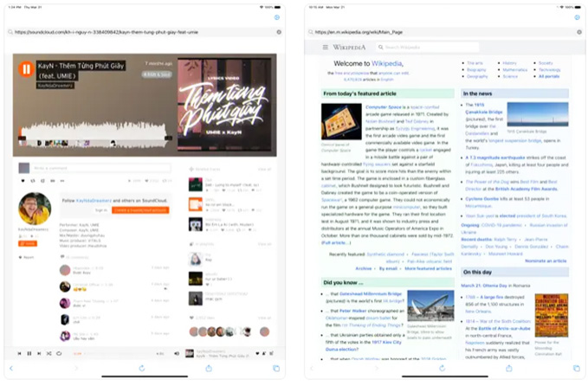
Task: Click View all next to In playlists
Action: pyautogui.click(x=264, y=244)
